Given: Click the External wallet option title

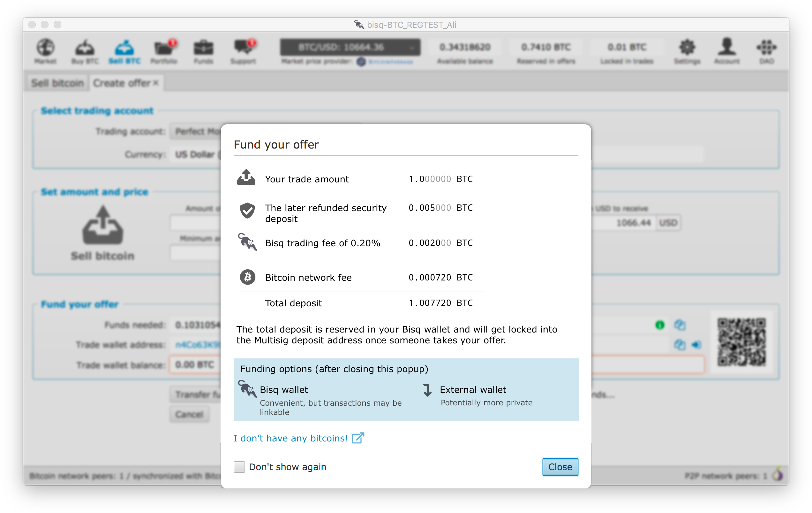Looking at the screenshot, I should [x=473, y=390].
